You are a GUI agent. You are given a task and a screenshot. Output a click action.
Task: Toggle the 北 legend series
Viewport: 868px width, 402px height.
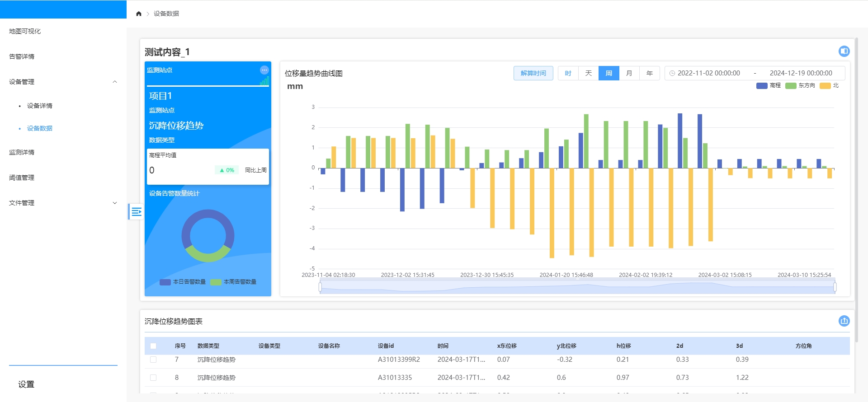click(830, 85)
